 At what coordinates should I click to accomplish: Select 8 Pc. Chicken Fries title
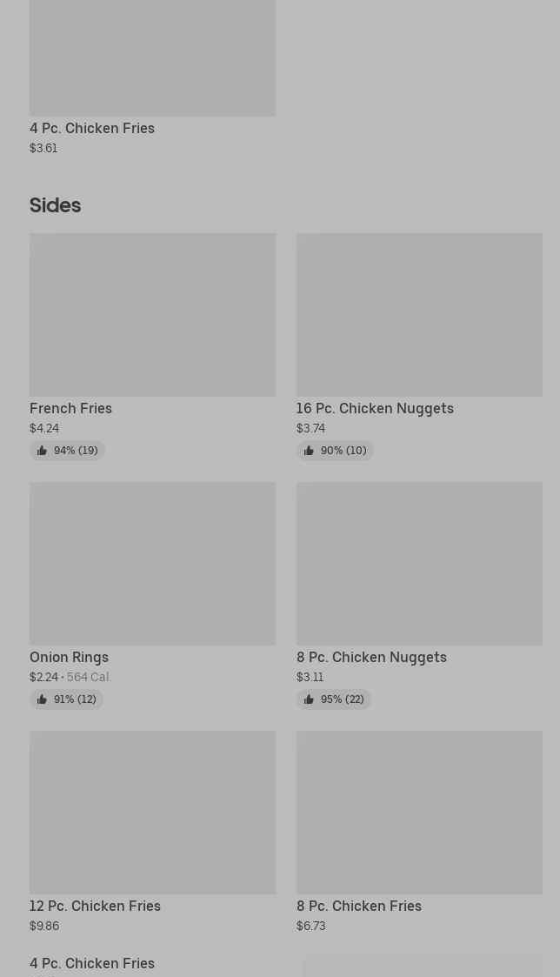359,906
